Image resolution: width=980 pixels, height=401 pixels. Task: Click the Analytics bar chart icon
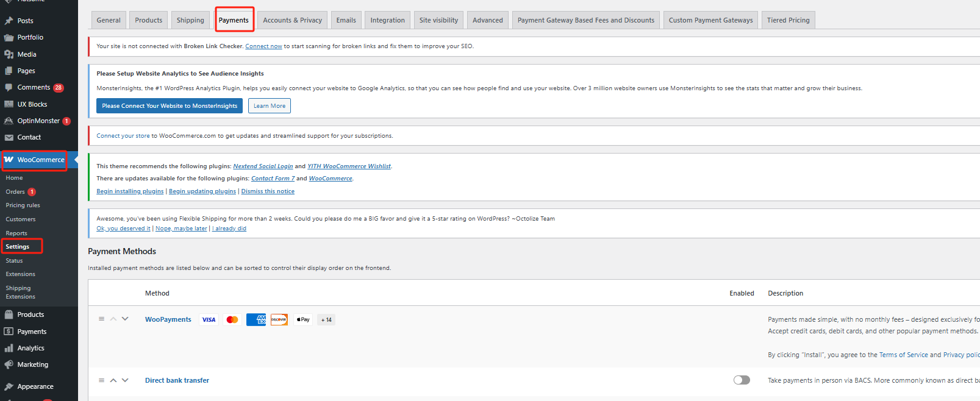[x=9, y=349]
